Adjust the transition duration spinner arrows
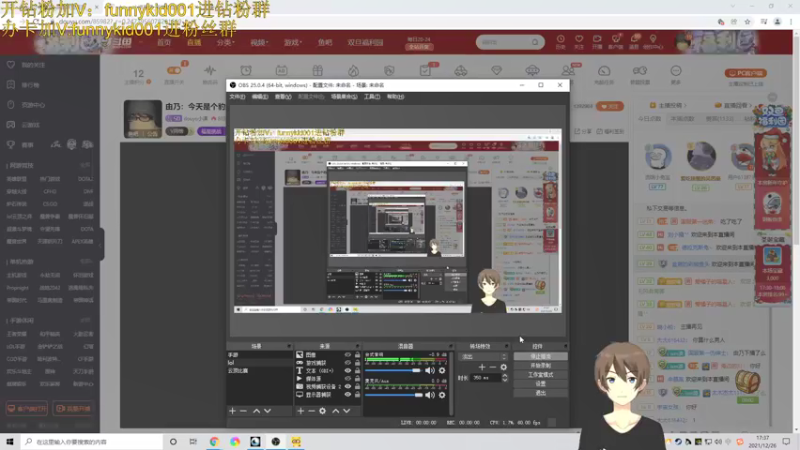This screenshot has width=800, height=450. pyautogui.click(x=505, y=378)
